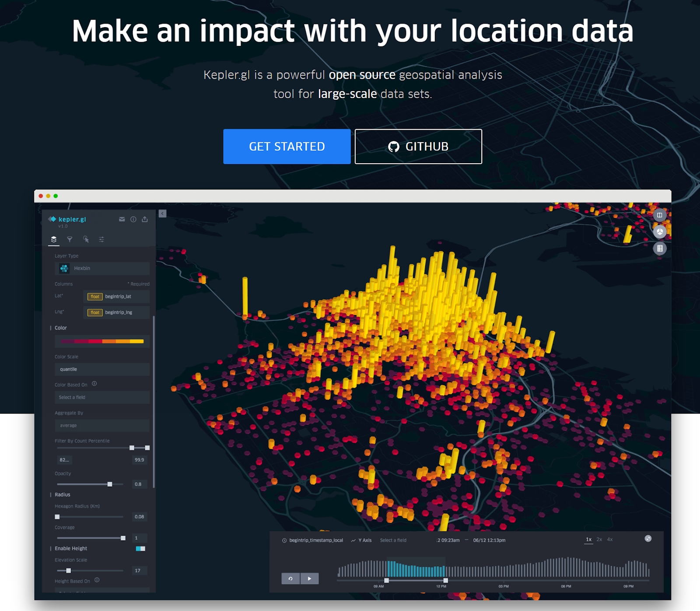Play the timeline animation
The width and height of the screenshot is (700, 611).
(310, 579)
